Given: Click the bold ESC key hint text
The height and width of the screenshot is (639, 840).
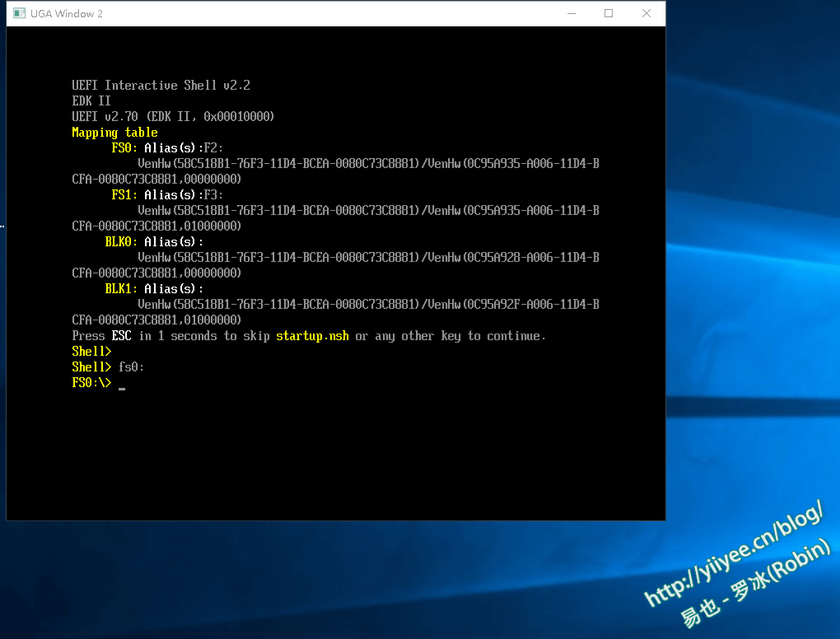Looking at the screenshot, I should click(121, 335).
